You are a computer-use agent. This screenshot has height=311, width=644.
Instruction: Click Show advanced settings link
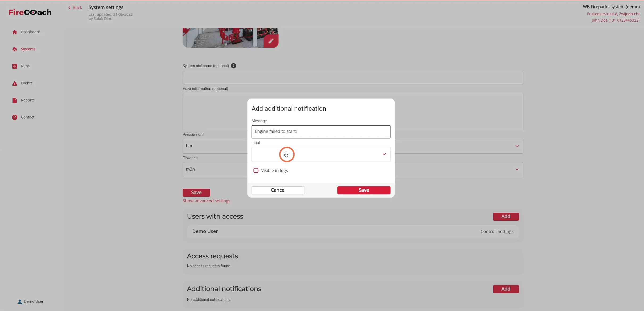[x=206, y=201]
